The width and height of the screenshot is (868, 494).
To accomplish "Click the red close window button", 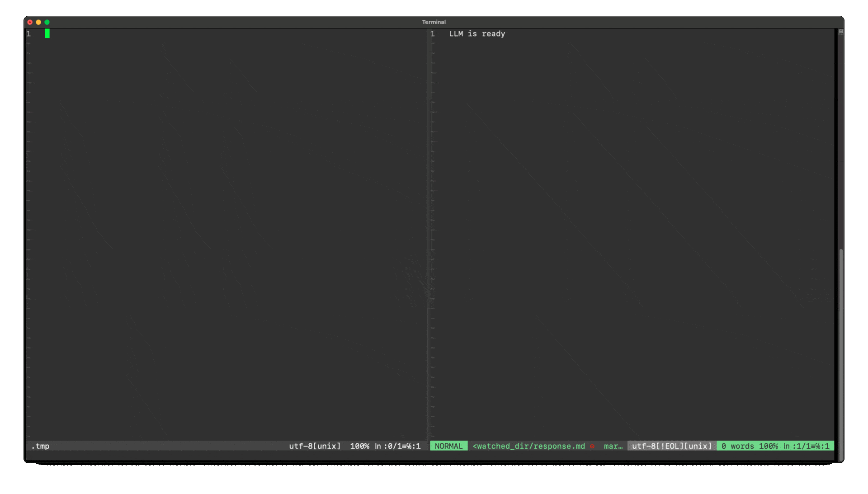I will point(30,22).
